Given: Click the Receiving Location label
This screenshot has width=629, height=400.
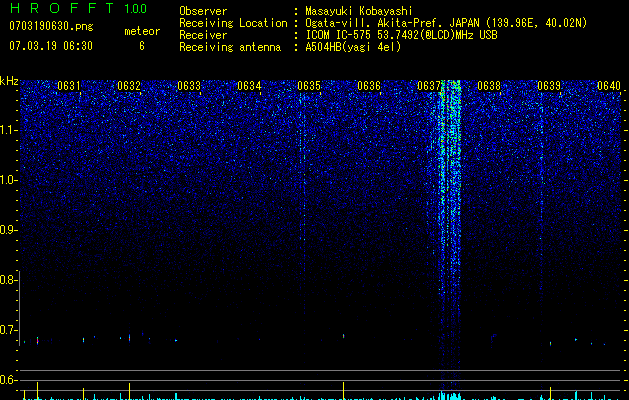Looking at the screenshot, I should (x=233, y=23).
